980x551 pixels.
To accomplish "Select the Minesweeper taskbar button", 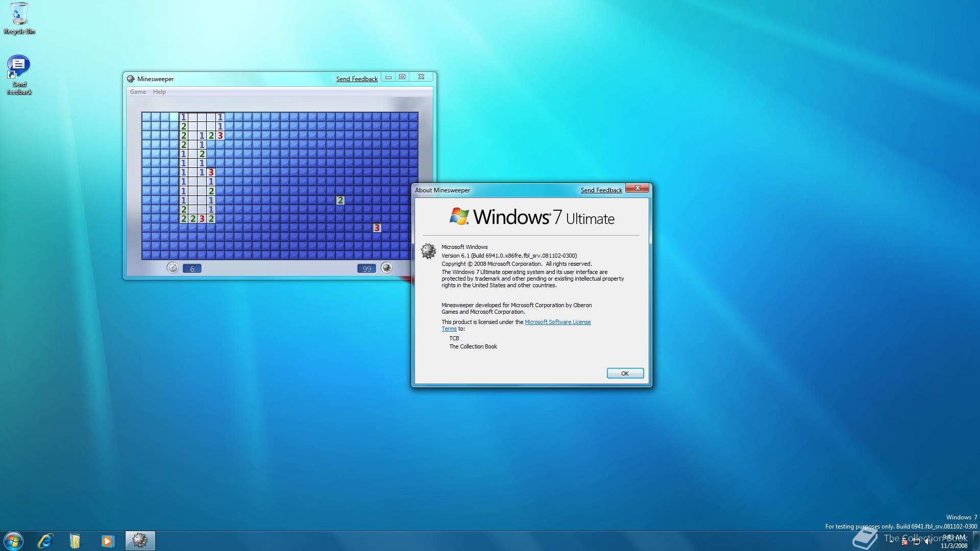I will pyautogui.click(x=140, y=541).
